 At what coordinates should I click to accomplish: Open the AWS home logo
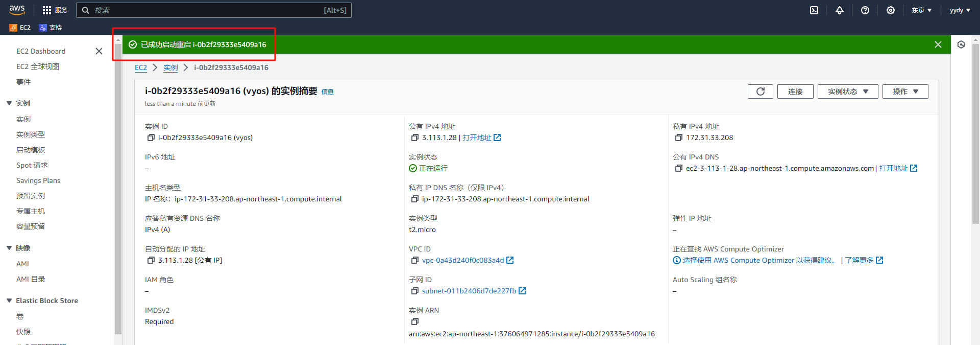pyautogui.click(x=17, y=10)
